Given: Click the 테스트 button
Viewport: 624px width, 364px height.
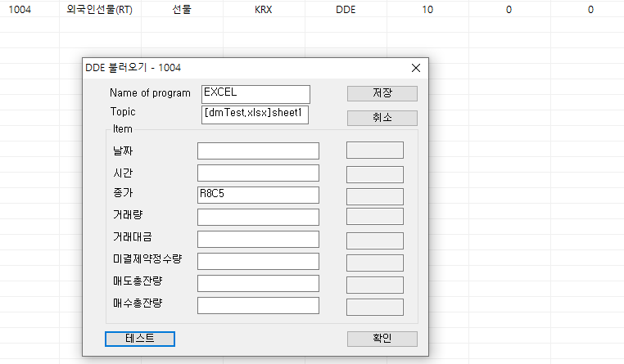Looking at the screenshot, I should click(140, 339).
